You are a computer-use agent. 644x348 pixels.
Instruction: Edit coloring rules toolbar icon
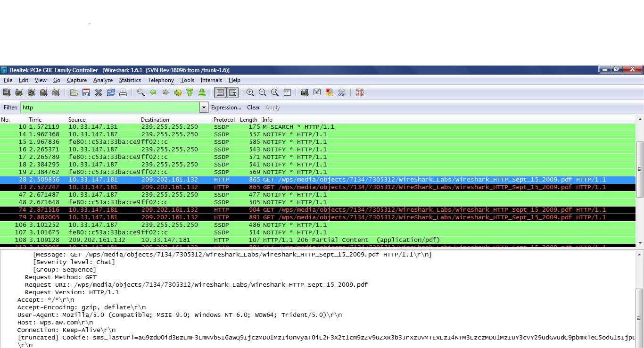[330, 92]
